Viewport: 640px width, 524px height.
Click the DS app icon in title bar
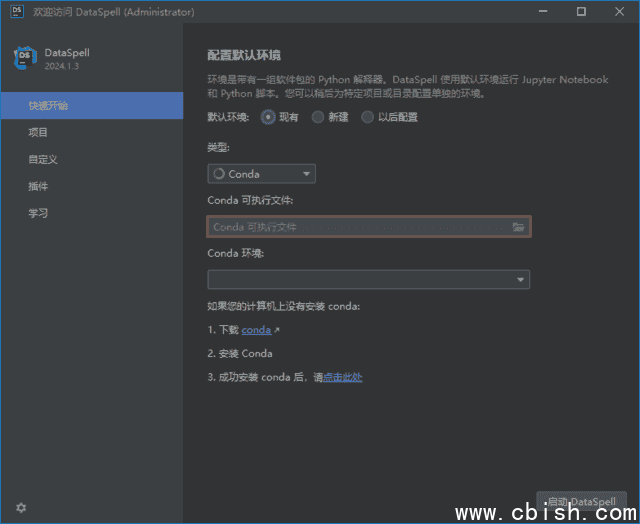point(17,11)
